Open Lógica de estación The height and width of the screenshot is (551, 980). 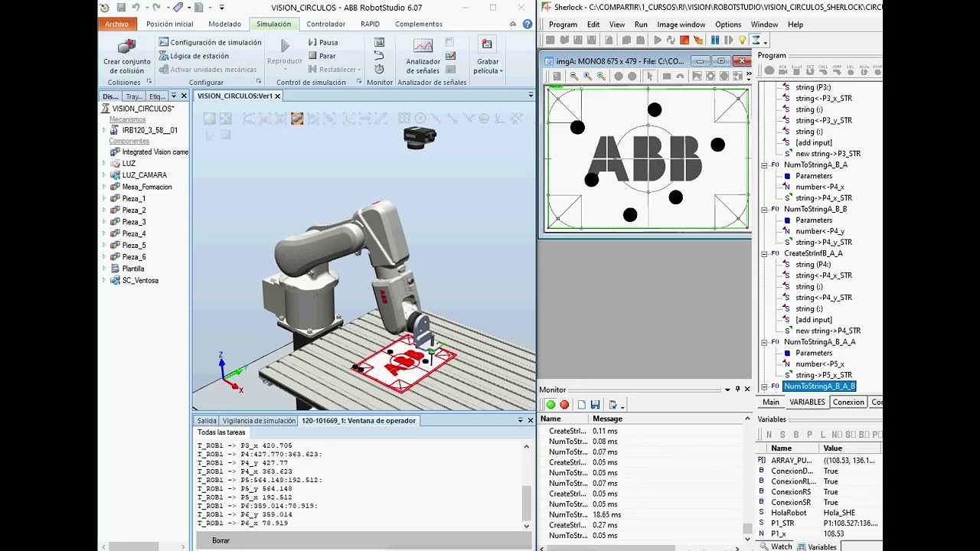pos(194,56)
